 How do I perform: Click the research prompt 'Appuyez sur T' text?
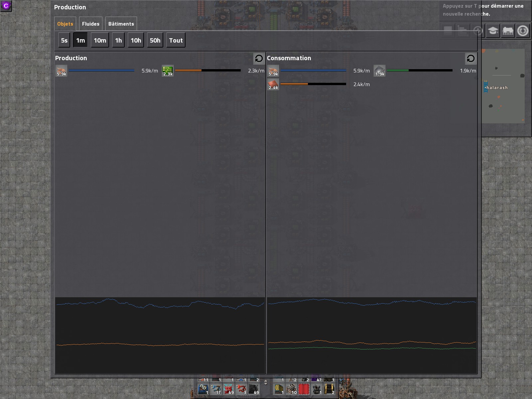pyautogui.click(x=483, y=10)
